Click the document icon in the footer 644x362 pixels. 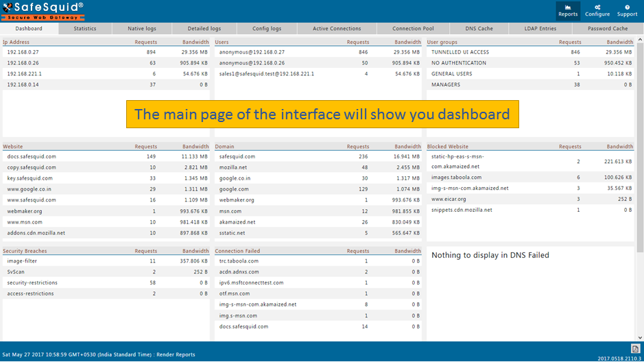pos(635,349)
